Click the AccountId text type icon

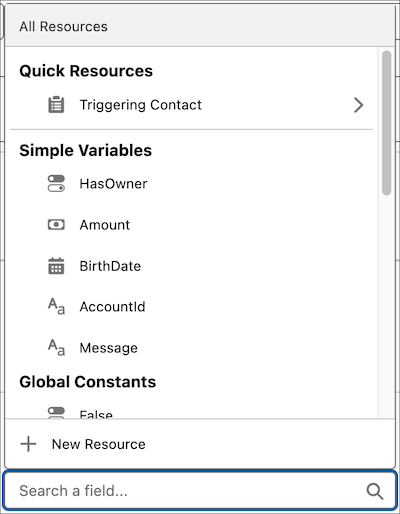56,307
